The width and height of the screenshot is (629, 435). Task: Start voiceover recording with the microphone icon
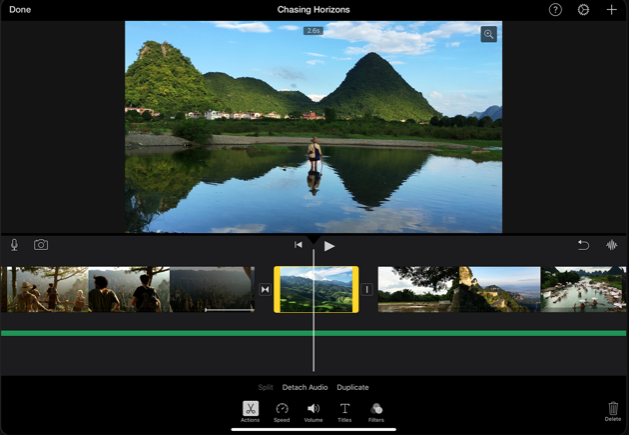pos(15,245)
